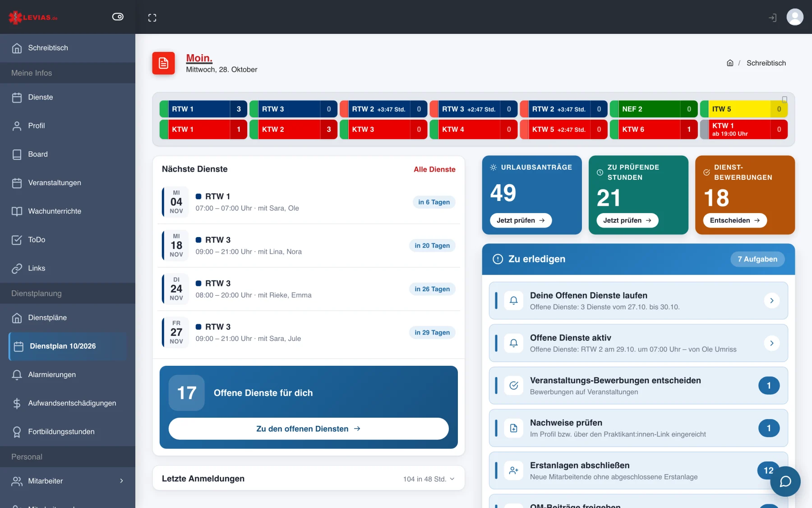812x508 pixels.
Task: Click the Links chain icon
Action: (x=17, y=268)
